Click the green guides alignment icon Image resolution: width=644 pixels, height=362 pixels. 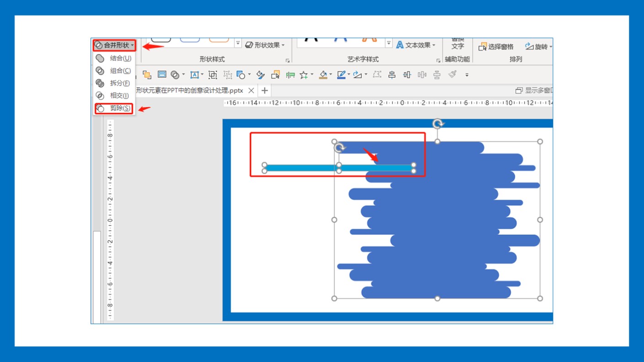(290, 75)
